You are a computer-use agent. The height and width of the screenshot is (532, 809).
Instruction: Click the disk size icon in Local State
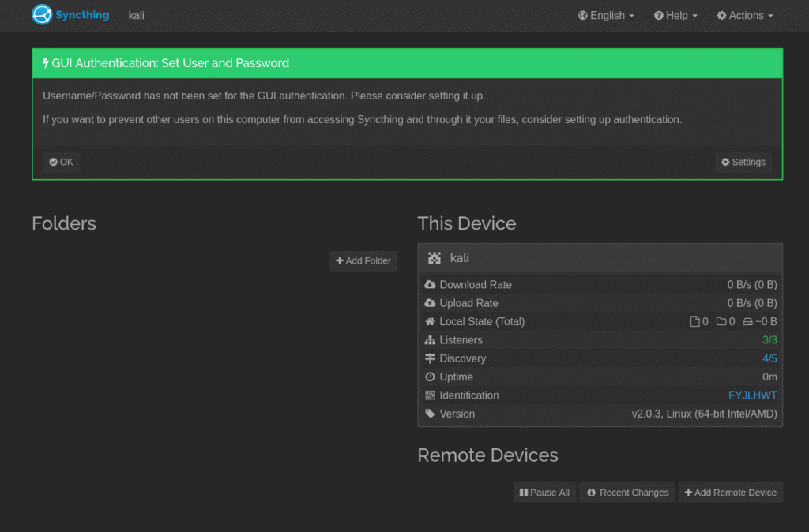(747, 322)
